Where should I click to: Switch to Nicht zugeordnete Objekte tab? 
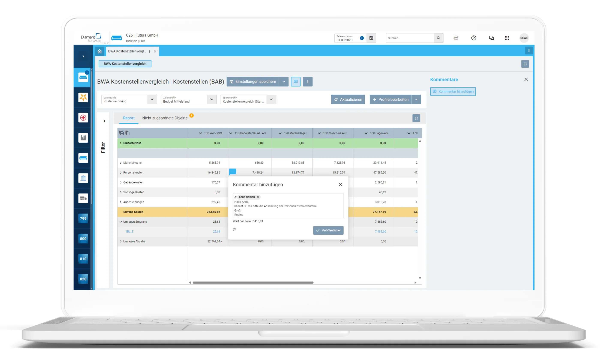click(165, 118)
